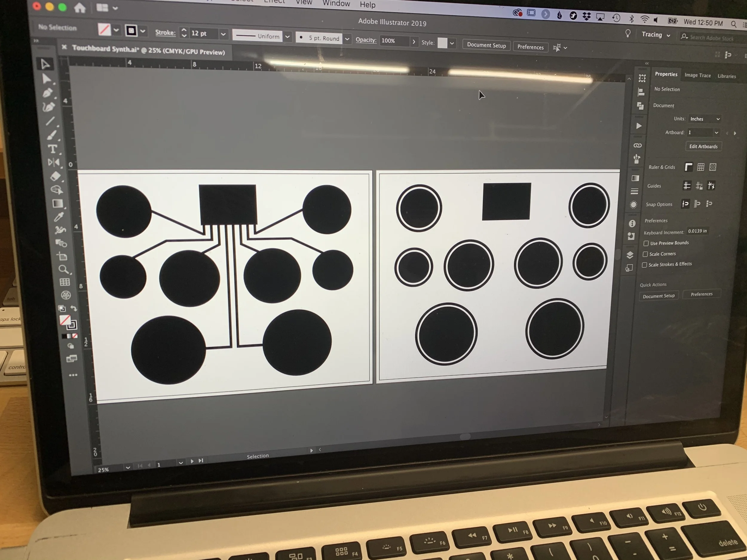
Task: Select the Eyedropper tool
Action: 59,217
